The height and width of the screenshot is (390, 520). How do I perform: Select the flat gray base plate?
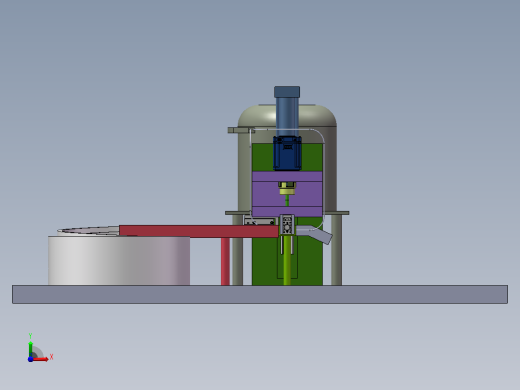(260, 294)
